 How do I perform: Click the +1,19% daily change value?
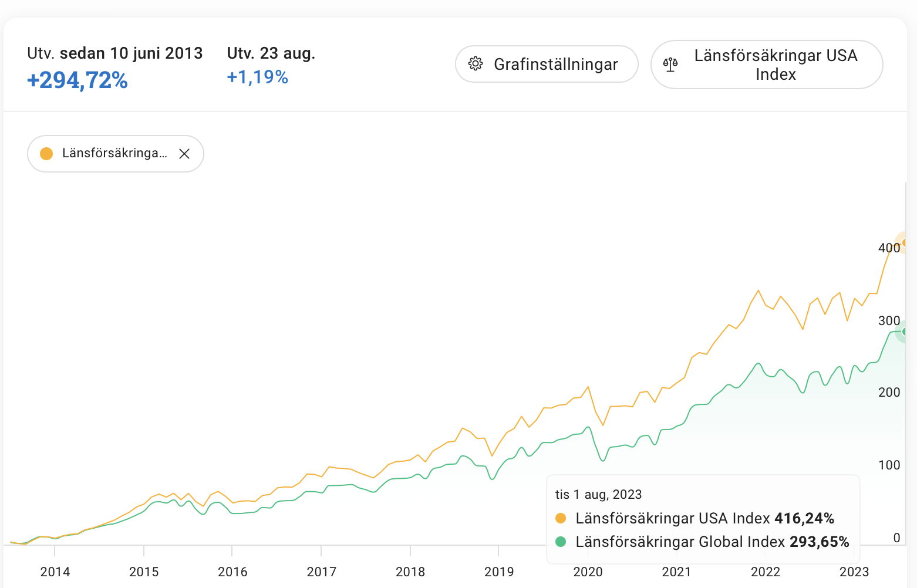(x=258, y=77)
